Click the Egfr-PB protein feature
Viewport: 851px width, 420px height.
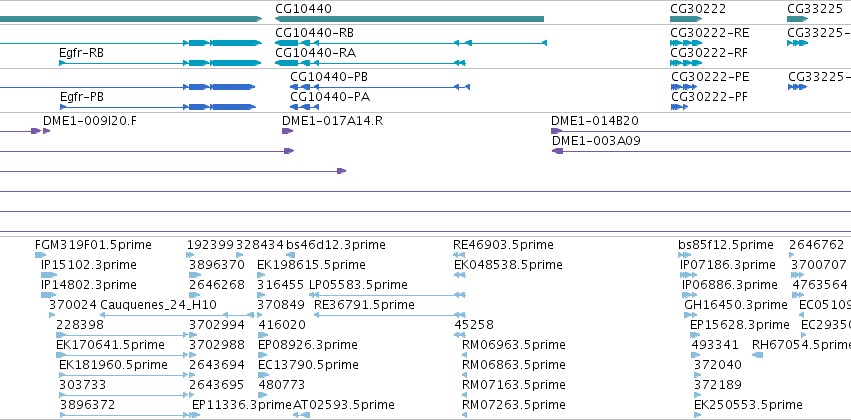[x=157, y=107]
